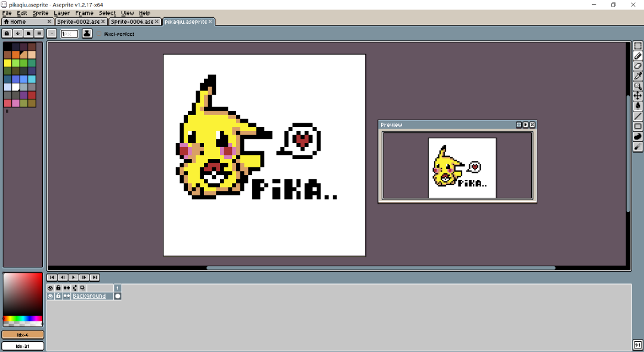
Task: Click the palette sort arrow button
Action: coord(18,33)
